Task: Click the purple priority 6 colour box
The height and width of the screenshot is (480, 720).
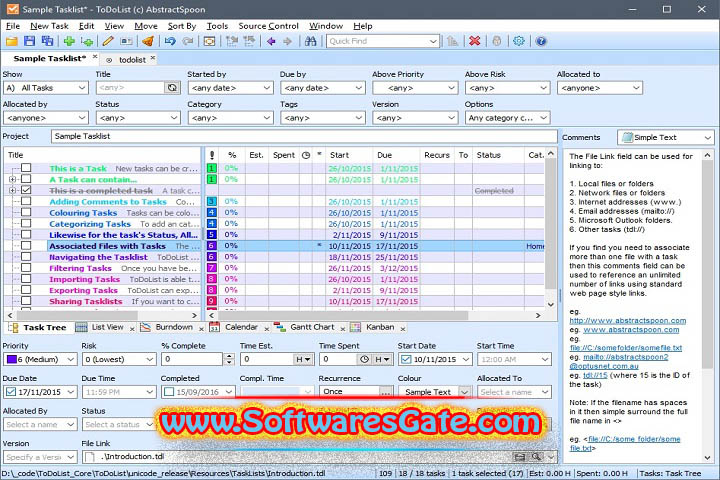Action: pos(11,359)
